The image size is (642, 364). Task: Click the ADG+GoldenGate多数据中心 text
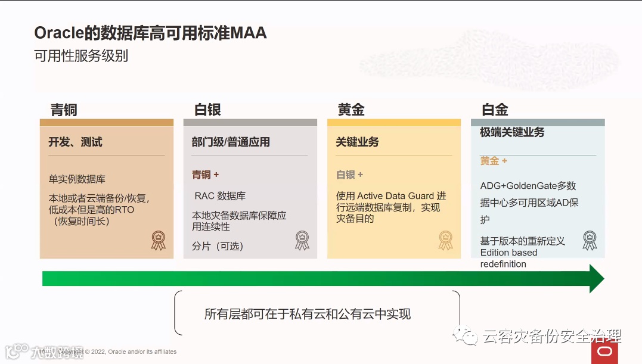(x=529, y=203)
